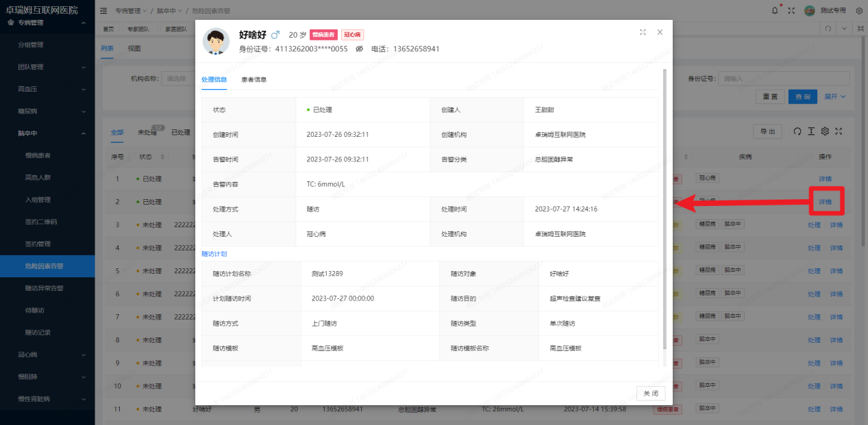
Task: Click 详情 link in row 1
Action: 825,179
